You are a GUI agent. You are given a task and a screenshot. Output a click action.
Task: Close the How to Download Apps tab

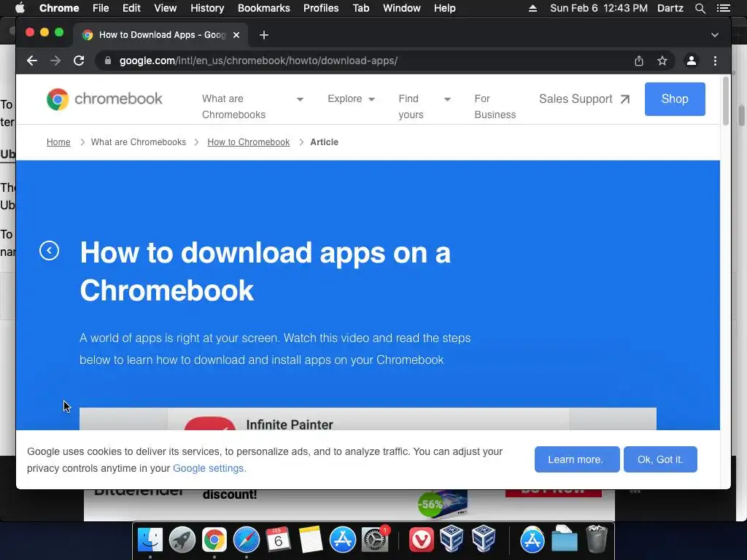(x=236, y=35)
